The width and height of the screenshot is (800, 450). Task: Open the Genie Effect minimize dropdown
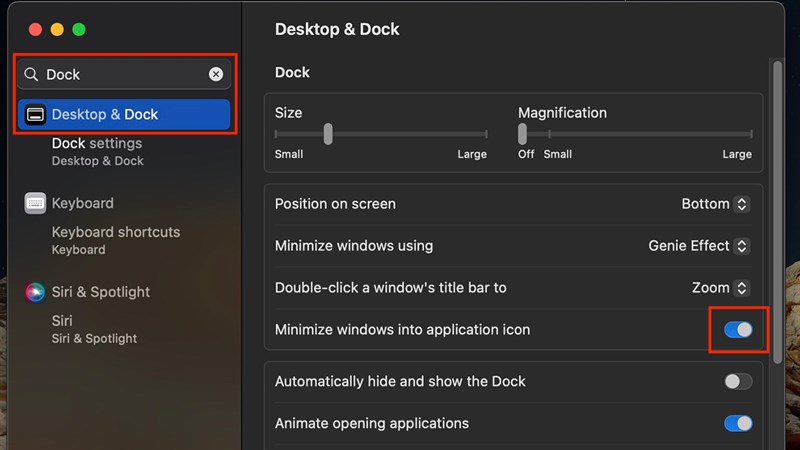[698, 246]
